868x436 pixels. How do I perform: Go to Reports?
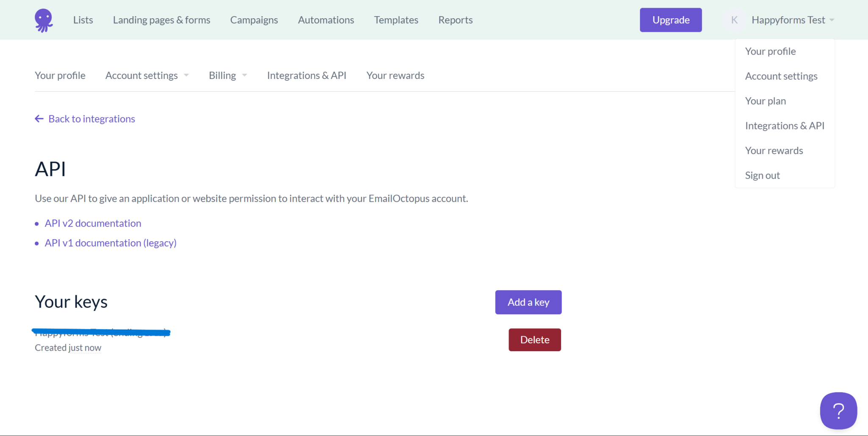pyautogui.click(x=455, y=20)
